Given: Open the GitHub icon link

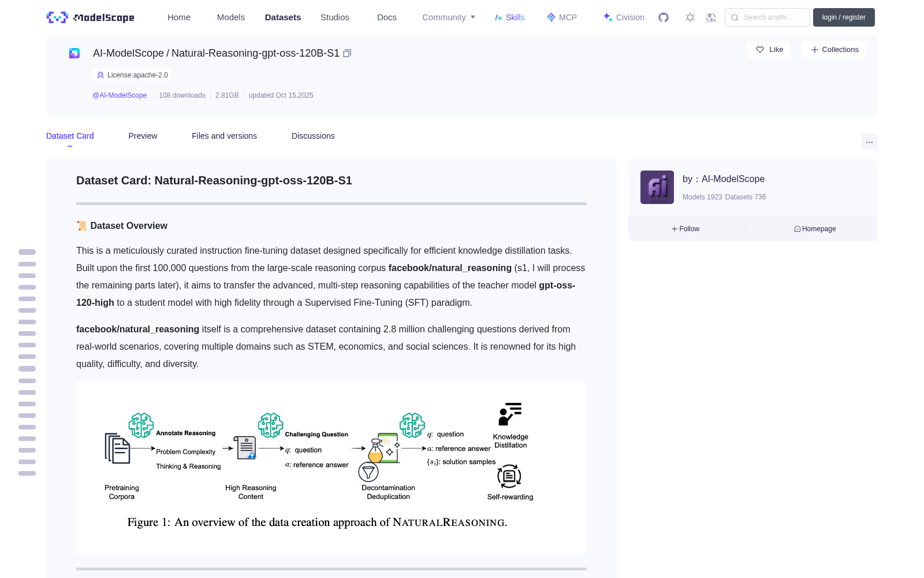Looking at the screenshot, I should pyautogui.click(x=664, y=17).
